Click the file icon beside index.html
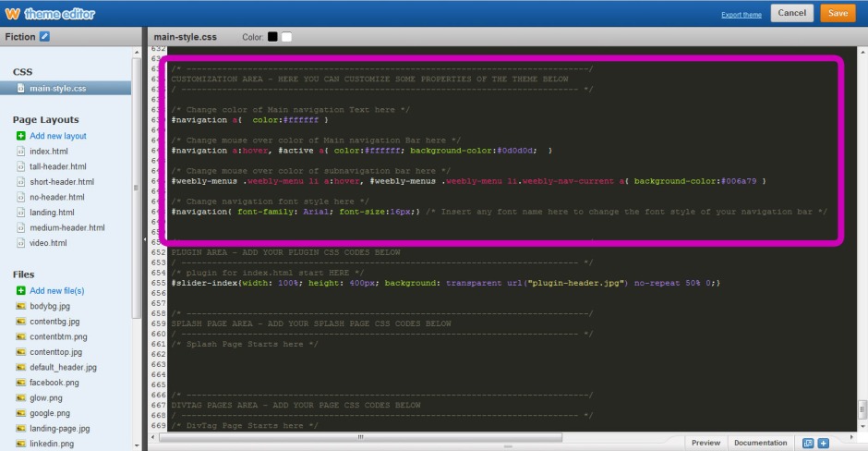868x451 pixels. point(21,152)
